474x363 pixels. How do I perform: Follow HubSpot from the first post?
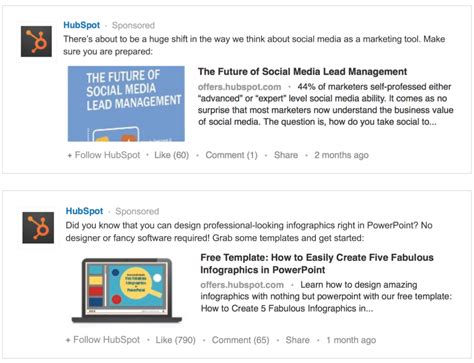(104, 155)
